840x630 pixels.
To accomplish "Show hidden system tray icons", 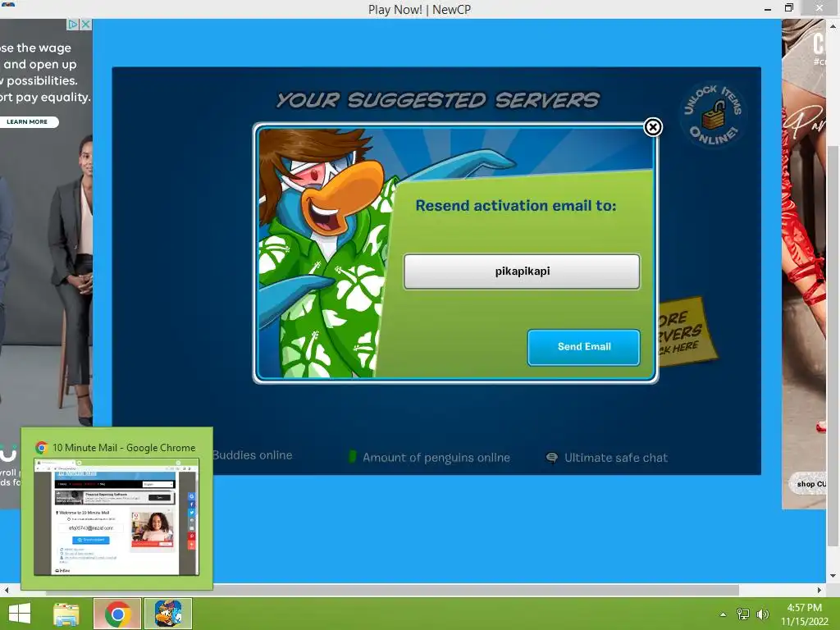I will (x=723, y=614).
